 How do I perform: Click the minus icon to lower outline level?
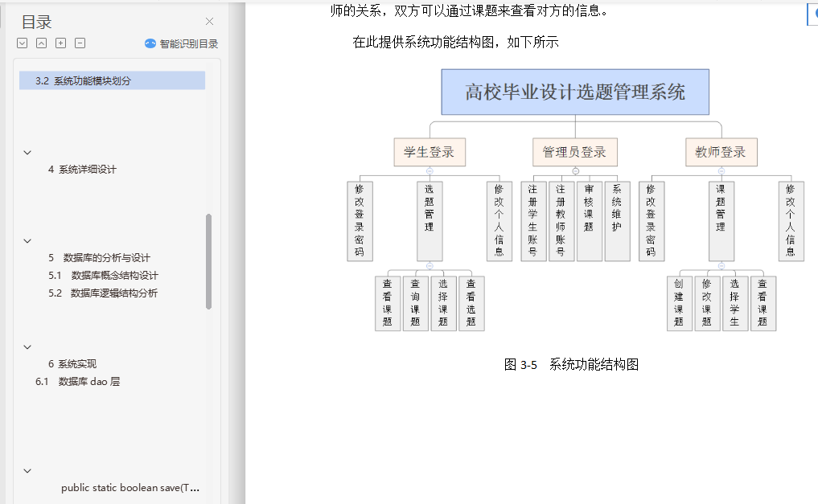coord(80,43)
